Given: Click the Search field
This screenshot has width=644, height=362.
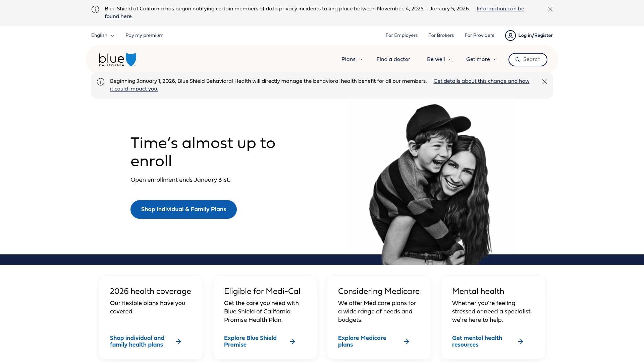Looking at the screenshot, I should 528,60.
